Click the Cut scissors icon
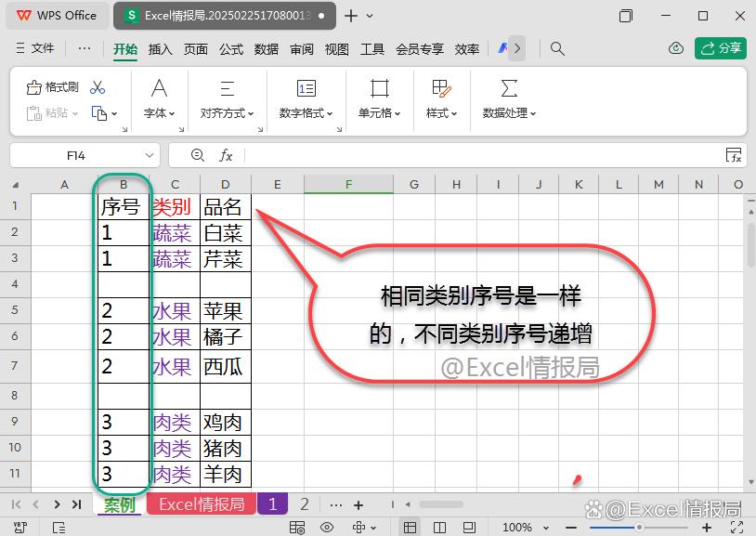Image resolution: width=756 pixels, height=536 pixels. [98, 87]
